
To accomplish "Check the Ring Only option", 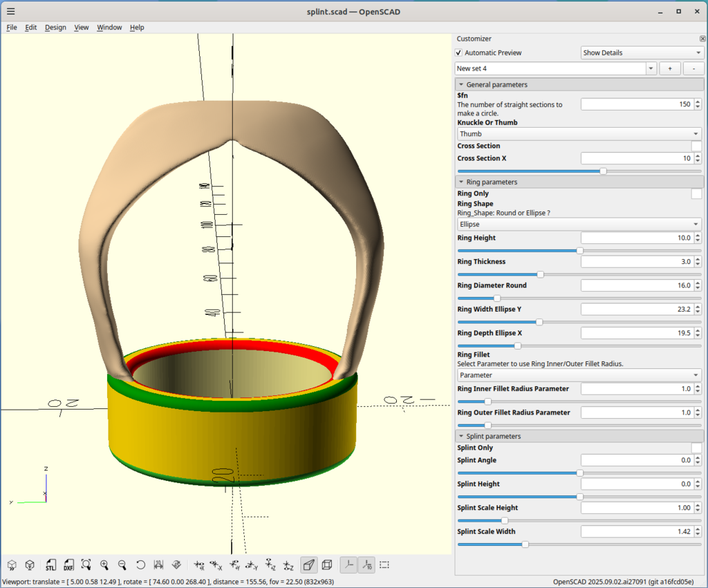I will tap(696, 194).
